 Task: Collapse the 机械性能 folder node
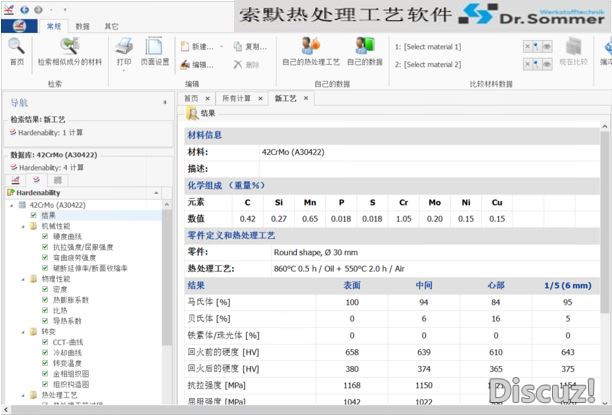click(x=23, y=226)
